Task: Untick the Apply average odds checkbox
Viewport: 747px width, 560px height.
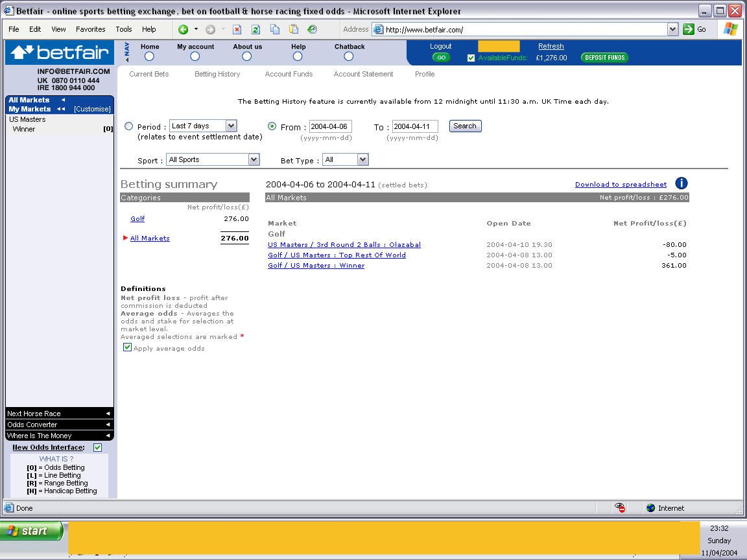Action: point(128,347)
